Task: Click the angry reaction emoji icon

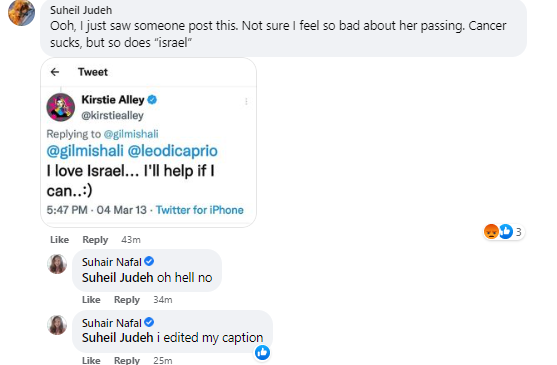Action: [491, 232]
